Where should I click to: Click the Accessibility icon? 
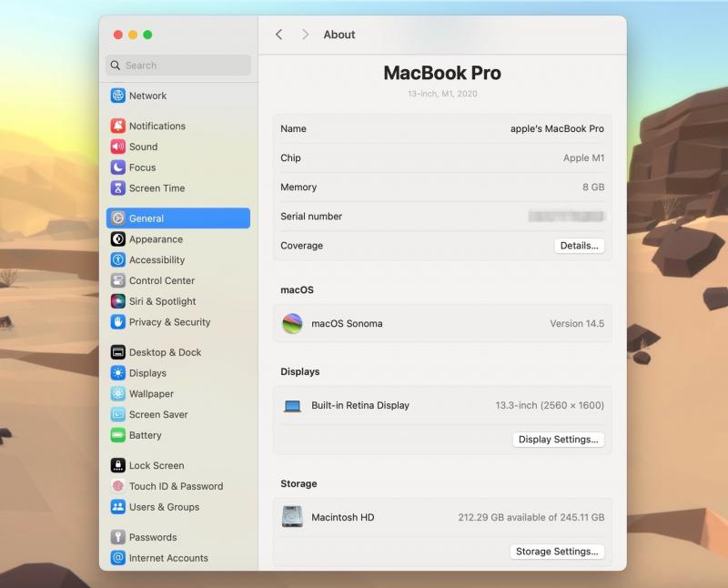pos(118,259)
